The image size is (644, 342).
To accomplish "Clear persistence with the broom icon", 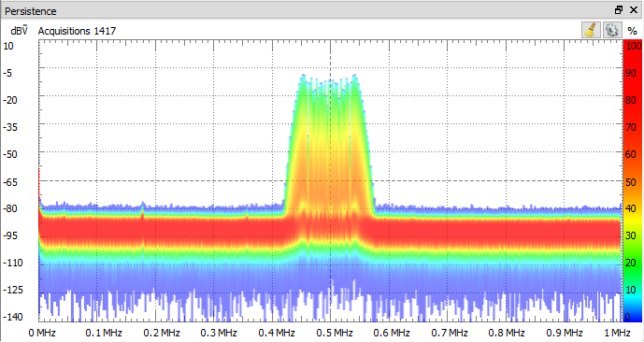I will tap(591, 30).
